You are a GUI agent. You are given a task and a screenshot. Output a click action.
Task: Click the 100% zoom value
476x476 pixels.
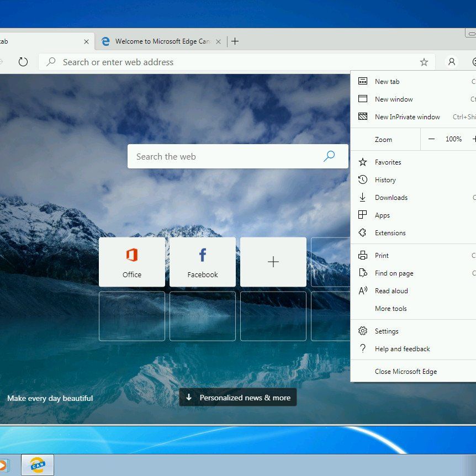453,139
